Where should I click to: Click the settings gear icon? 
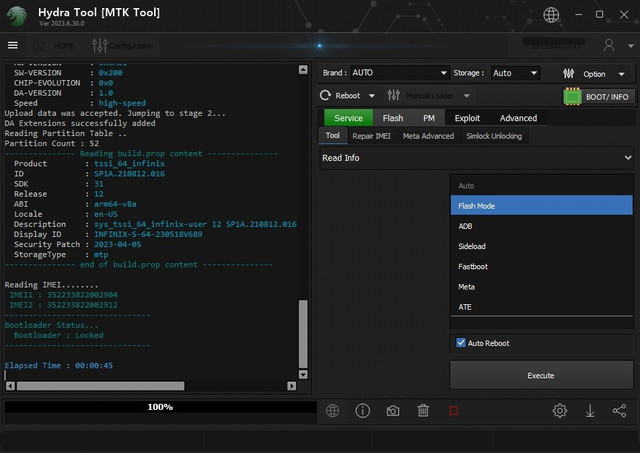point(560,410)
